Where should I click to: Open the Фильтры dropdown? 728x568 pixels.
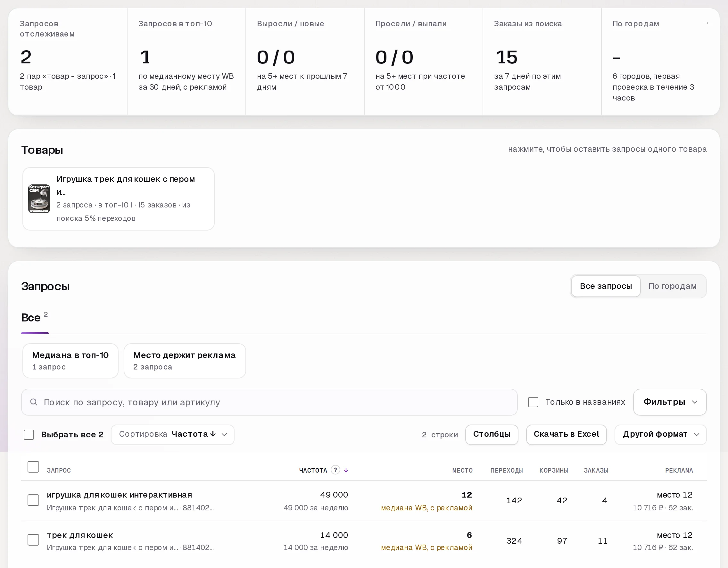pyautogui.click(x=670, y=402)
